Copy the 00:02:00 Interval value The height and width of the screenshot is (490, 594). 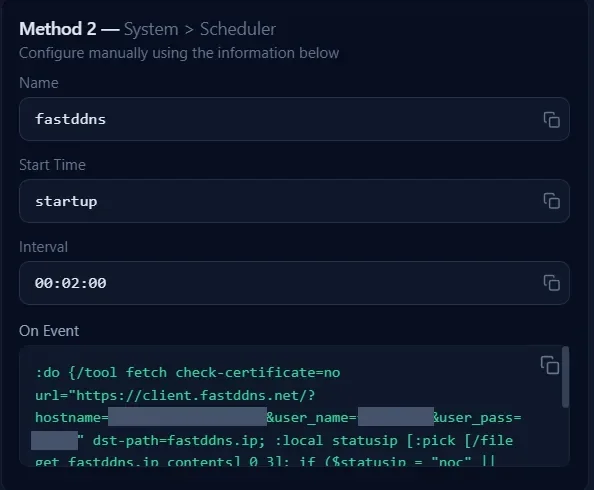[552, 283]
